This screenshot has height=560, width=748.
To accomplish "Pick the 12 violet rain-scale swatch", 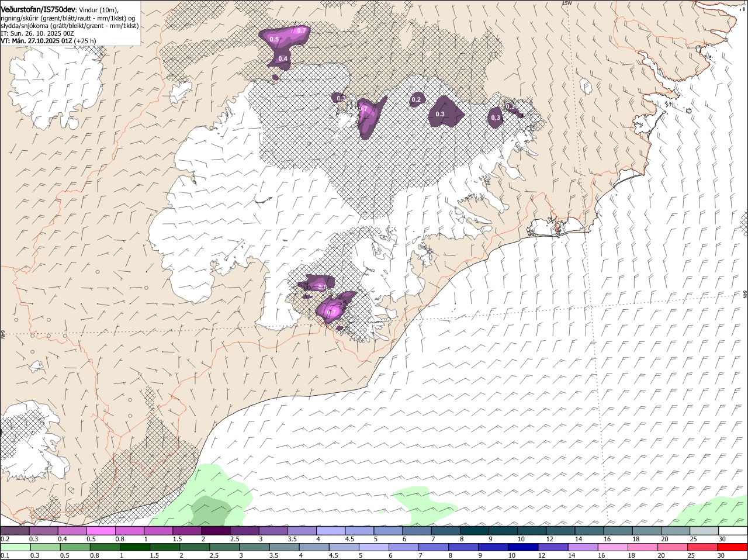I will 553,548.
